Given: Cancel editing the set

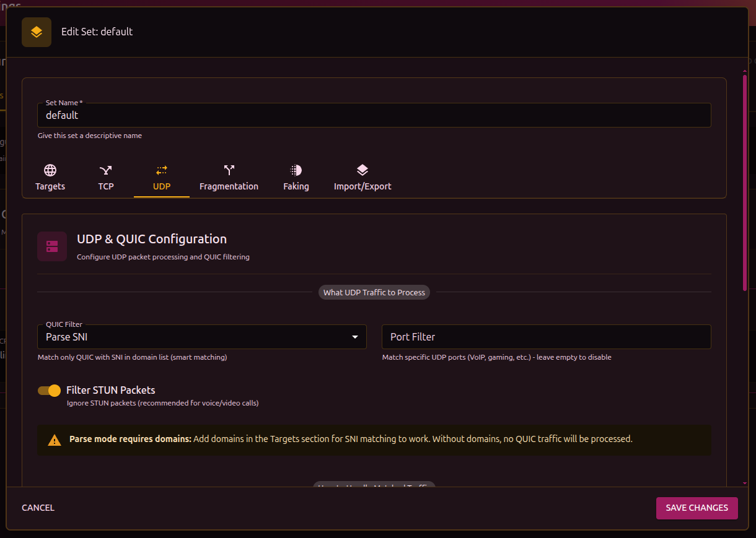Looking at the screenshot, I should (38, 508).
